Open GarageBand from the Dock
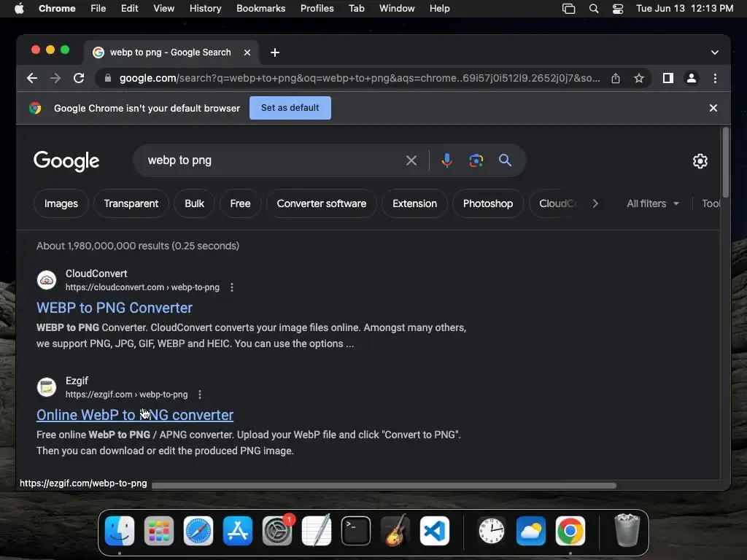747x560 pixels. (395, 530)
